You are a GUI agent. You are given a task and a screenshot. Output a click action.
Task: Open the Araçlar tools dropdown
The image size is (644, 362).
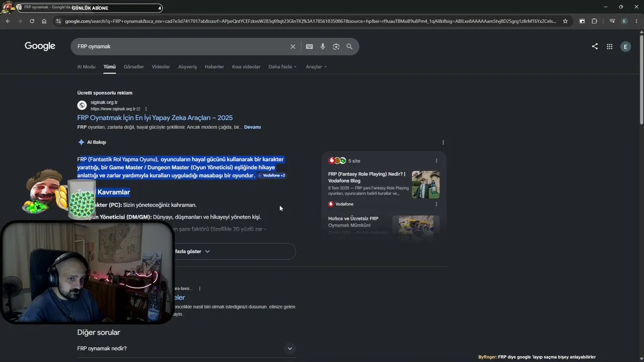tap(316, 67)
